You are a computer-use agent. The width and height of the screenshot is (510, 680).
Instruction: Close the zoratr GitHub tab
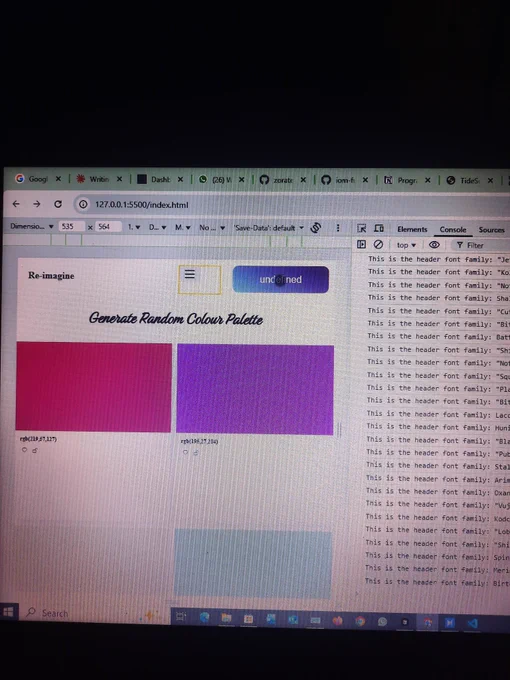[x=303, y=180]
